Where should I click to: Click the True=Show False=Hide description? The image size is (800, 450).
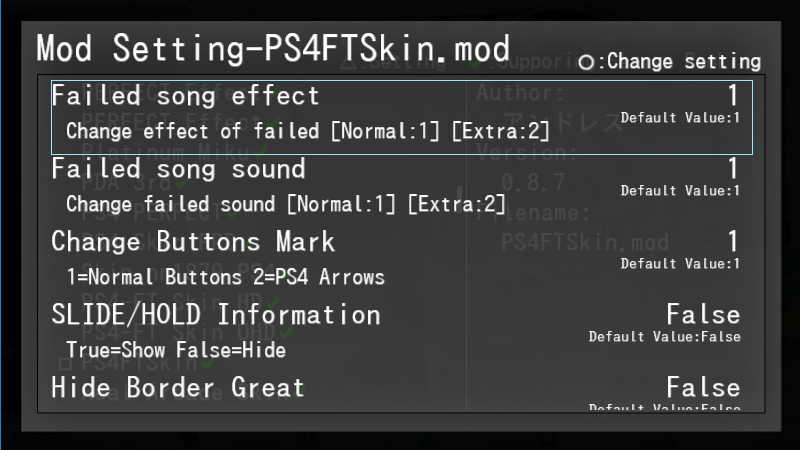[175, 350]
